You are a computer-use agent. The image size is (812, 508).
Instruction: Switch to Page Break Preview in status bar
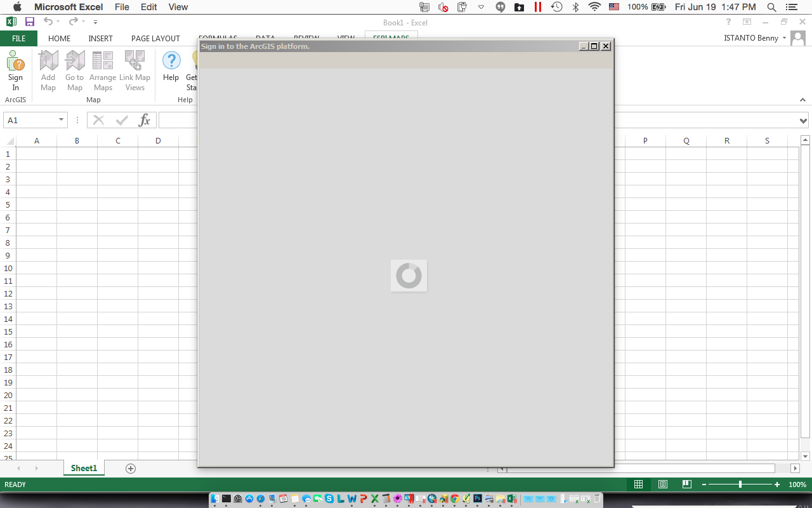[x=687, y=485]
